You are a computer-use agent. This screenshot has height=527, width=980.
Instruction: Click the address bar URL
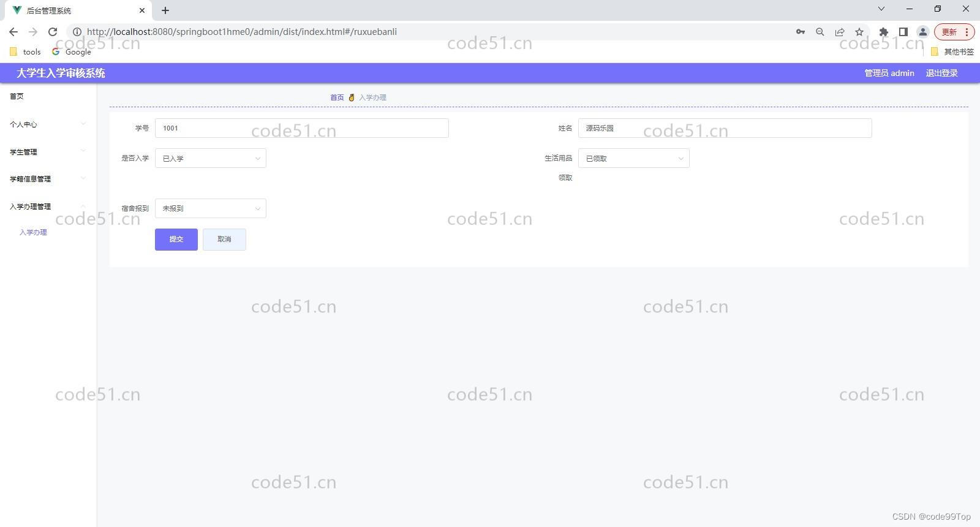point(242,32)
